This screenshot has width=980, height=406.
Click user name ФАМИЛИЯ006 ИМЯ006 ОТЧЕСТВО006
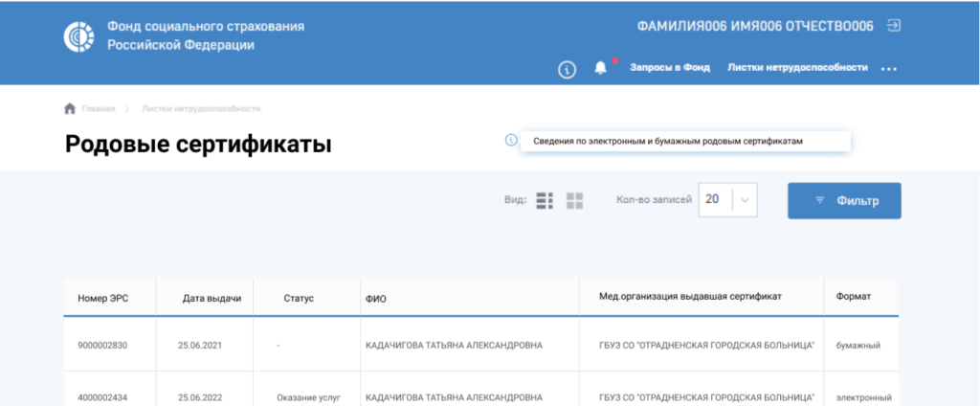[755, 26]
